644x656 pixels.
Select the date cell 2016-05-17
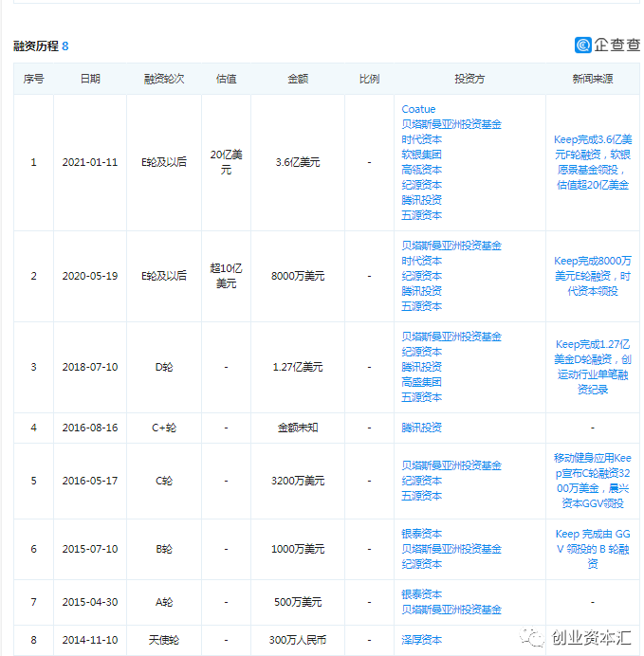coord(90,481)
